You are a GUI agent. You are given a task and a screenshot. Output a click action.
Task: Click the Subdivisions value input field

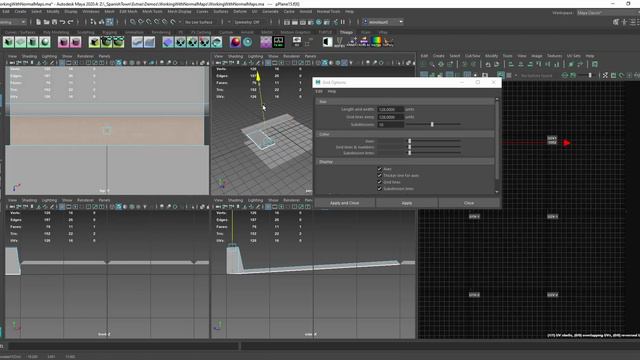click(390, 124)
